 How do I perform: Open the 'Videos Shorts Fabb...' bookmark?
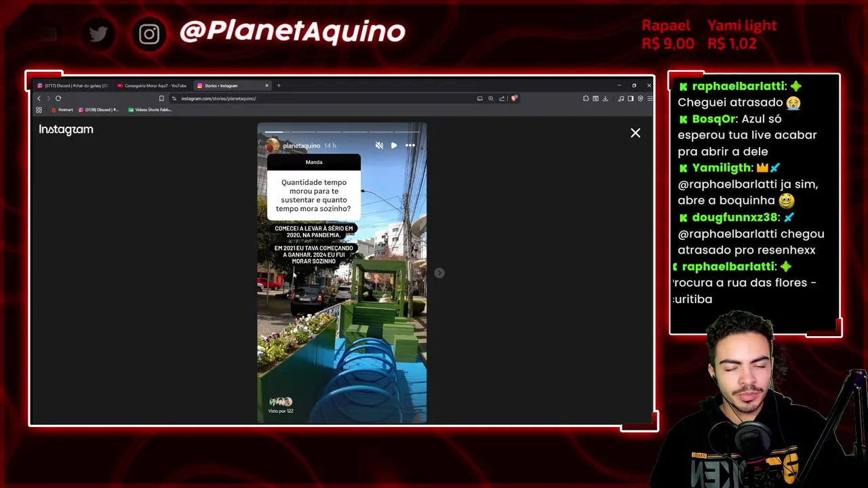point(150,110)
